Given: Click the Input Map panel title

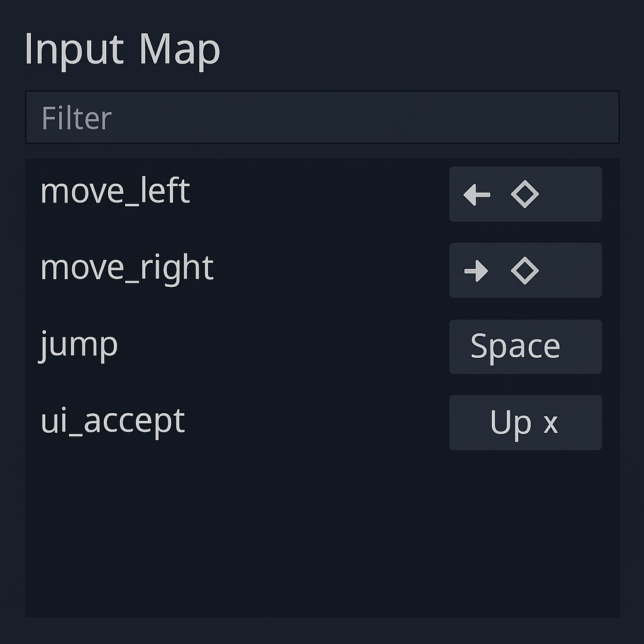Looking at the screenshot, I should tap(121, 49).
